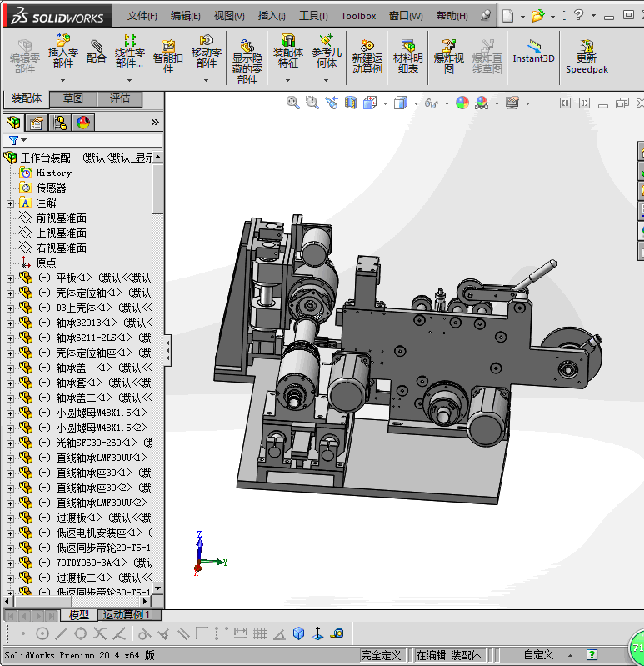
Task: Open the PropertyManager tab icon
Action: [x=37, y=123]
